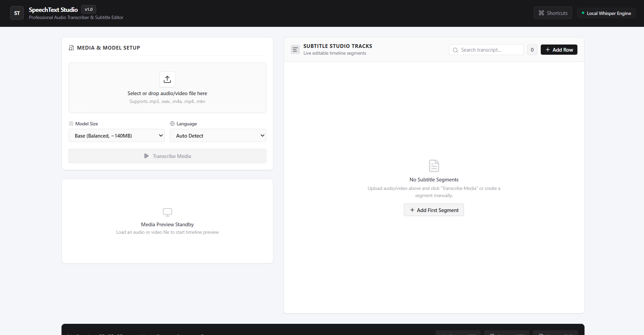Click Add First Segment
The height and width of the screenshot is (335, 644).
(x=434, y=210)
